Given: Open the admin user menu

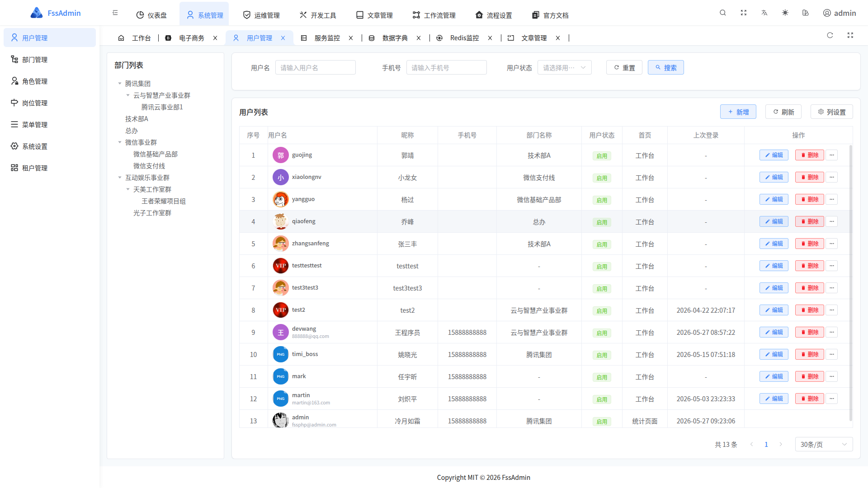Looking at the screenshot, I should pyautogui.click(x=840, y=13).
